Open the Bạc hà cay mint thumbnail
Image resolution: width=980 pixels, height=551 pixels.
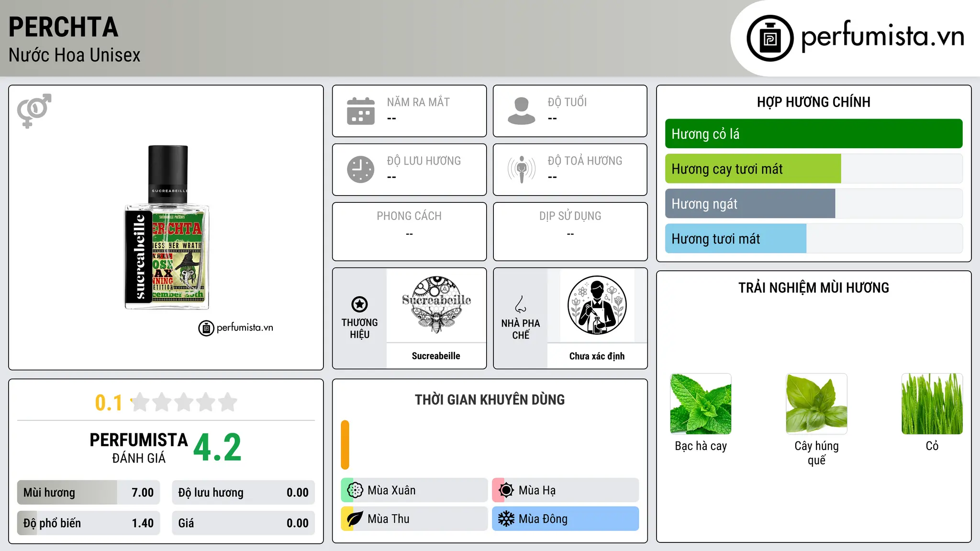pyautogui.click(x=701, y=404)
